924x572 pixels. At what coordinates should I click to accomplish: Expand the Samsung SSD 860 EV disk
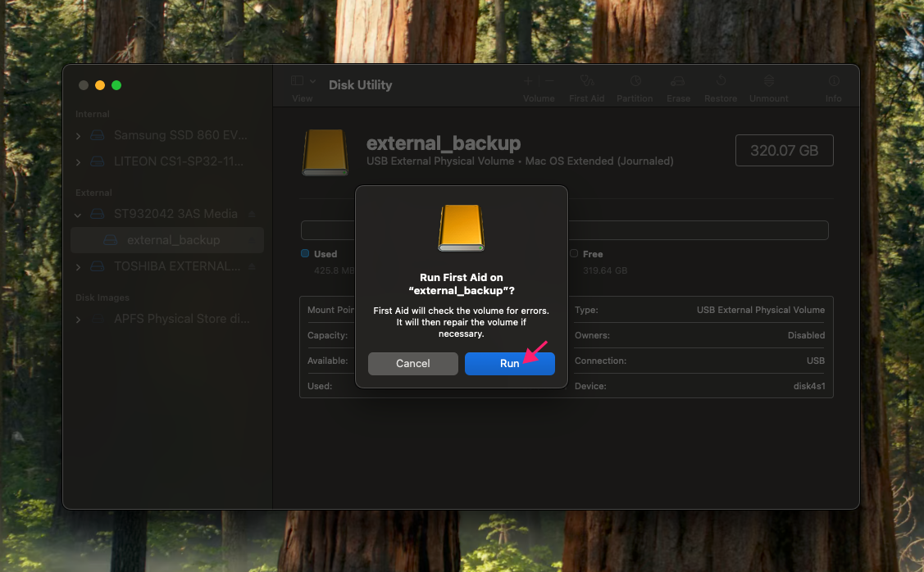(x=79, y=136)
